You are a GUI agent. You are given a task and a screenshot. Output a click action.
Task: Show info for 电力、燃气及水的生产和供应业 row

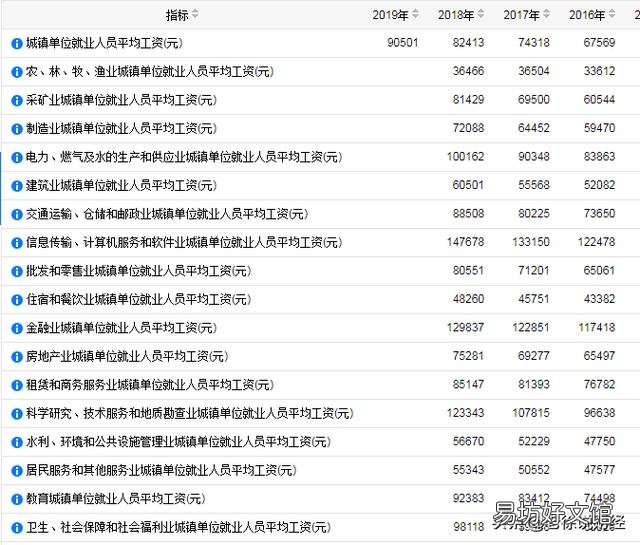coord(16,157)
